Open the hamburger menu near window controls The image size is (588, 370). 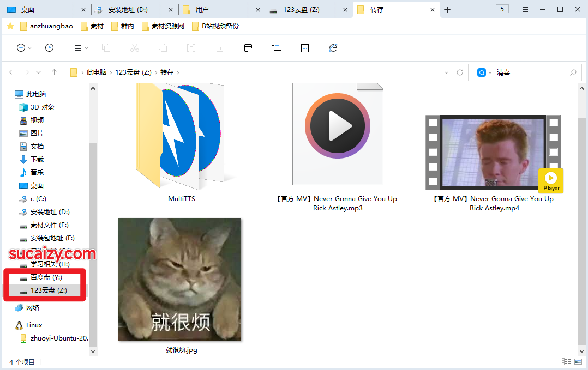point(525,9)
